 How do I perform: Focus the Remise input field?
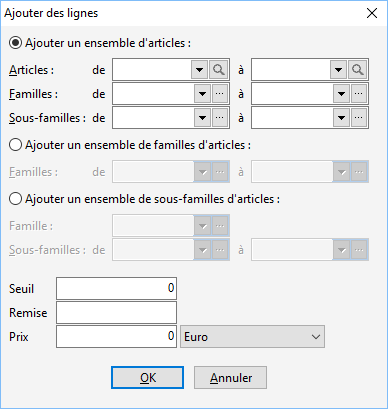(116, 313)
